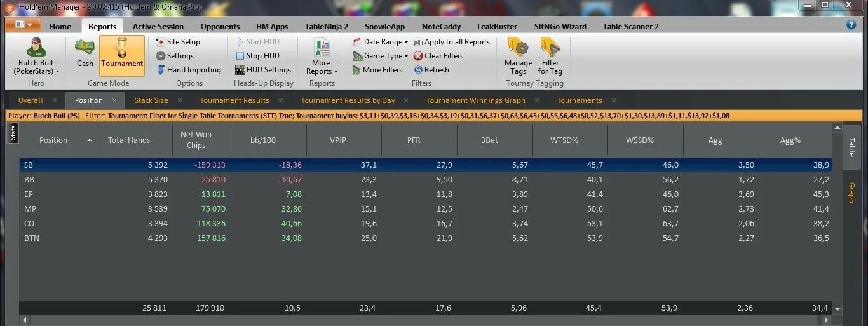Open the Date Range dropdown

(380, 42)
